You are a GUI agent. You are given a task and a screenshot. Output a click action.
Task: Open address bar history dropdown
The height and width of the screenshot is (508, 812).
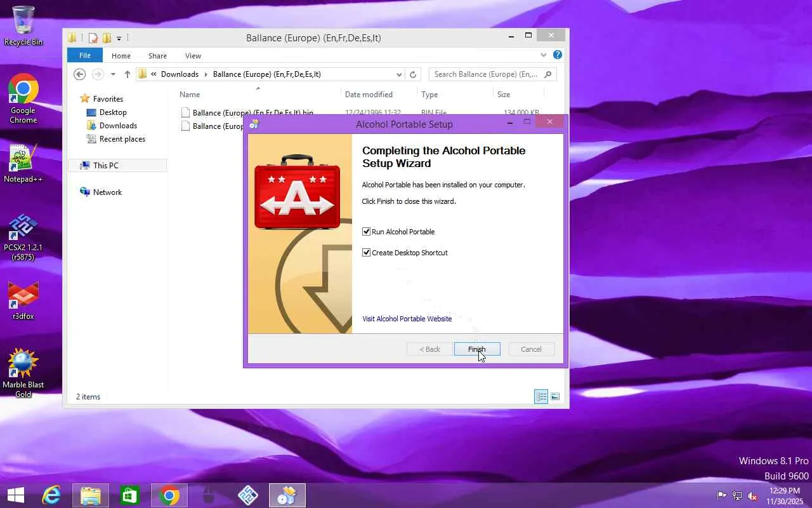click(x=399, y=74)
